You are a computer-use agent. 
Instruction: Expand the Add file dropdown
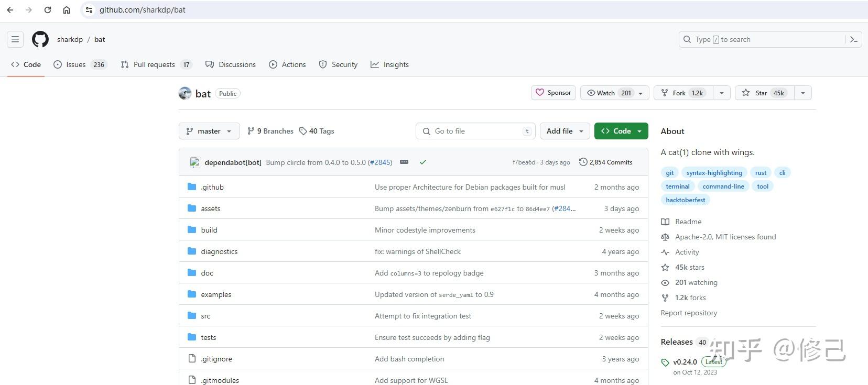coord(565,131)
